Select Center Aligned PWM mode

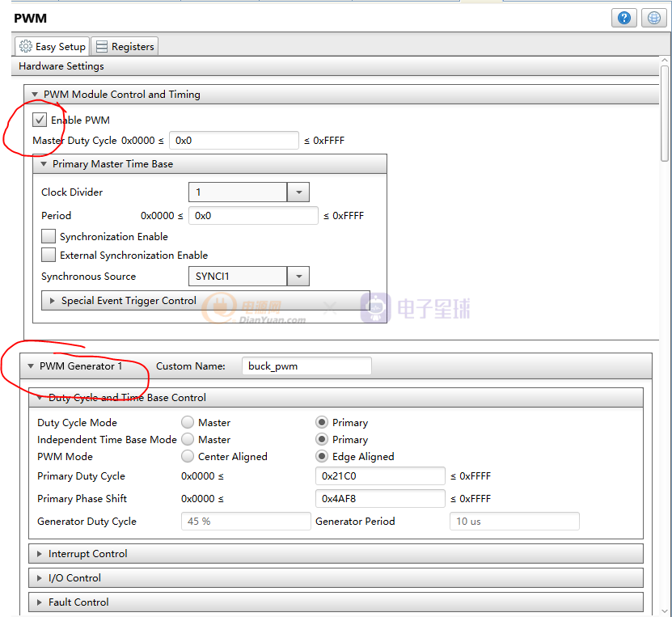(x=188, y=457)
